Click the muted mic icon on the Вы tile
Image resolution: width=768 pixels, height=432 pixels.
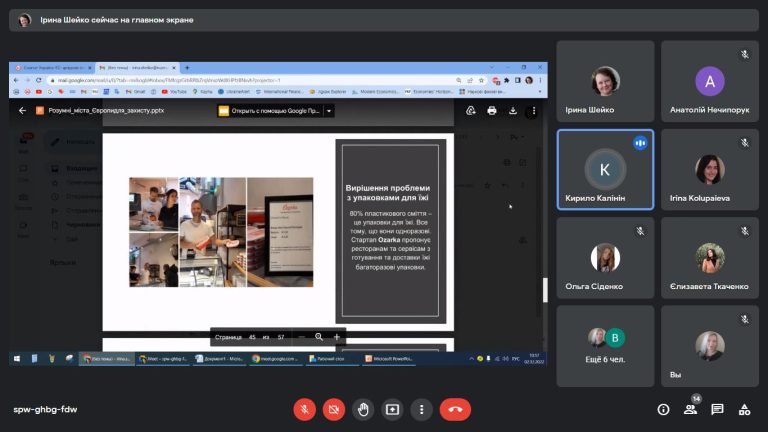pyautogui.click(x=744, y=319)
